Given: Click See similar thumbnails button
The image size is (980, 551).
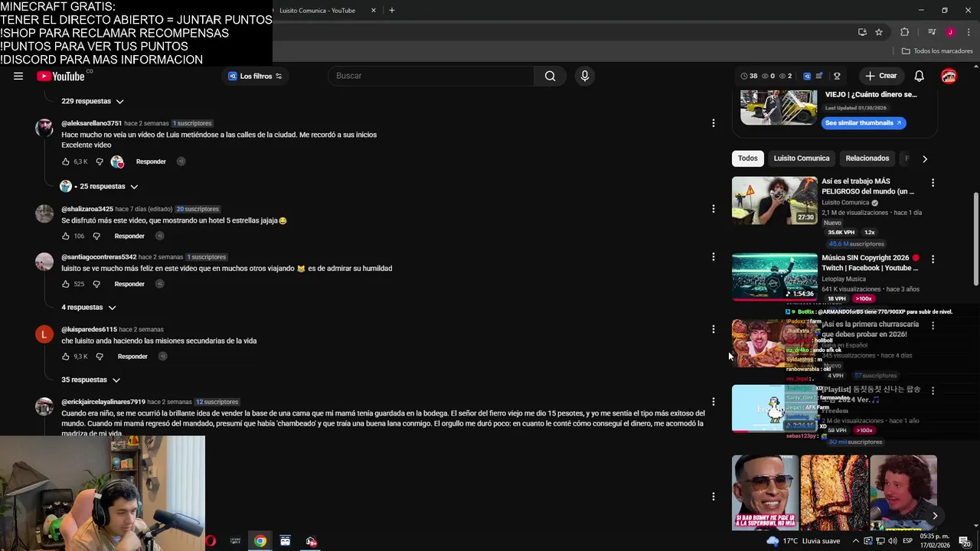Looking at the screenshot, I should pos(864,122).
